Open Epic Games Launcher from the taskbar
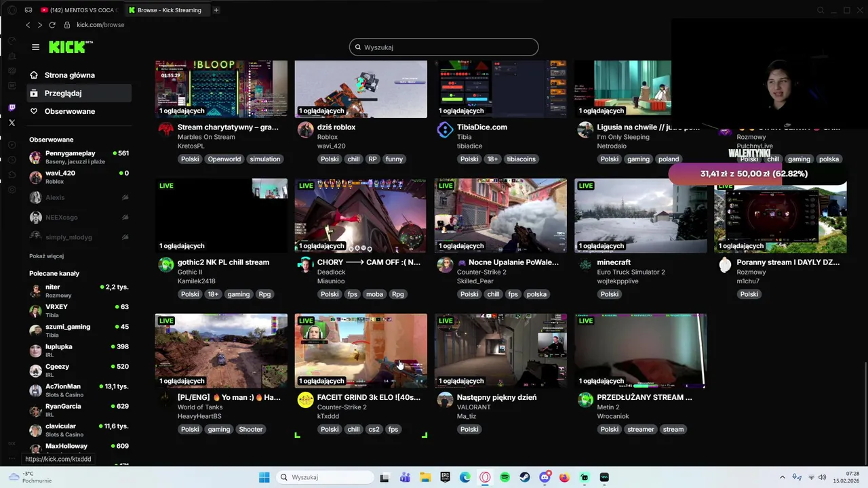 pos(445,477)
